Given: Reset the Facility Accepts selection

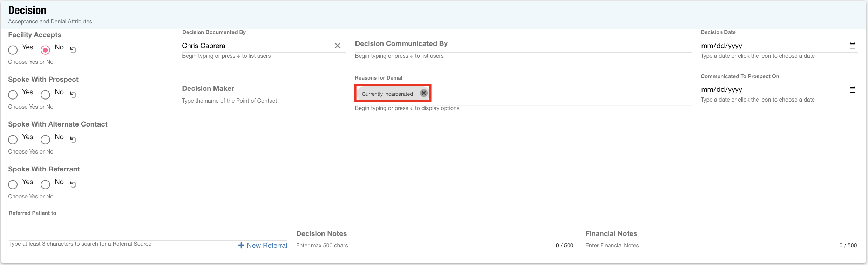Looking at the screenshot, I should 73,50.
